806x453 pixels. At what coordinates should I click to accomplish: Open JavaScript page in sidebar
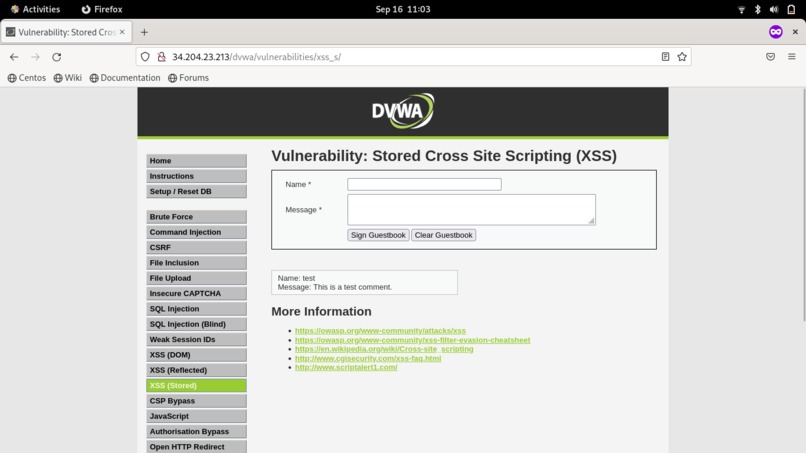(x=196, y=416)
